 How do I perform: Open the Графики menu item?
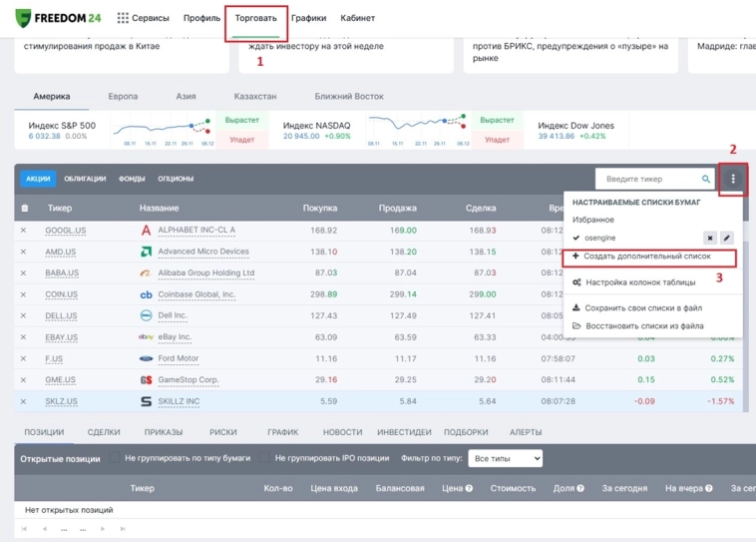[x=308, y=18]
